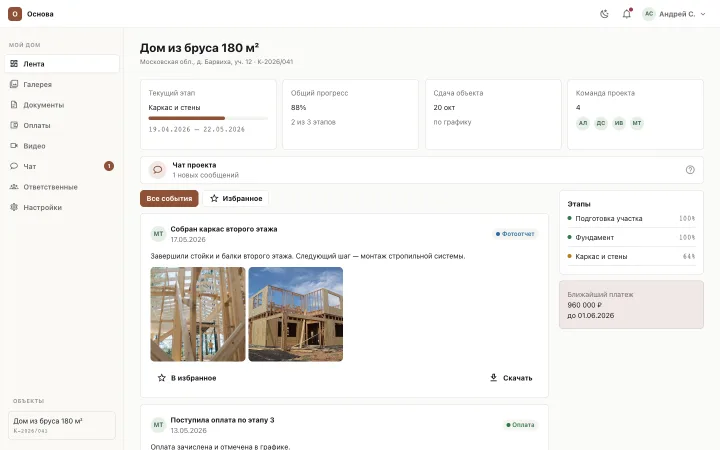Add post to favorites with В избранное
The height and width of the screenshot is (450, 720).
pyautogui.click(x=187, y=378)
